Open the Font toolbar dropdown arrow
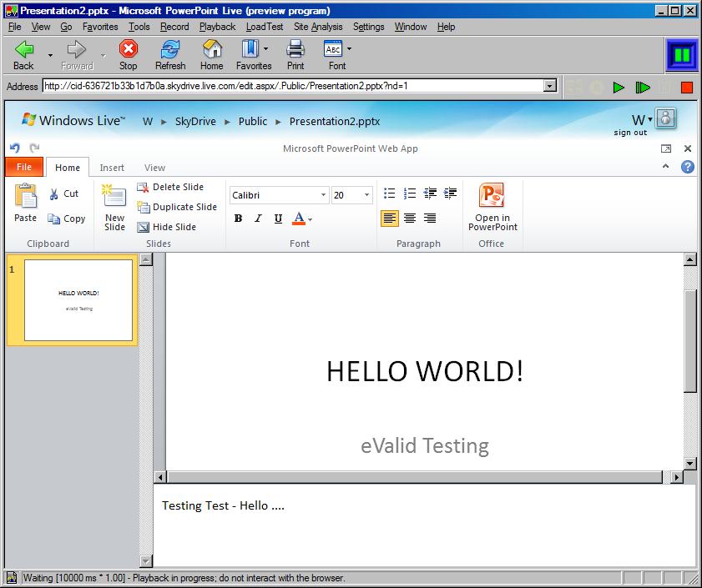Image resolution: width=702 pixels, height=588 pixels. (349, 48)
